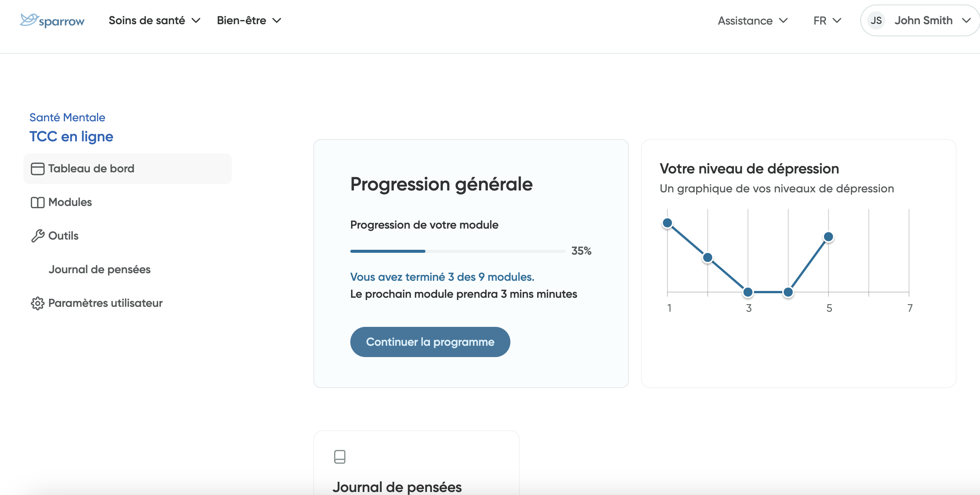This screenshot has width=980, height=495.
Task: Expand the John Smith account menu
Action: (x=924, y=20)
